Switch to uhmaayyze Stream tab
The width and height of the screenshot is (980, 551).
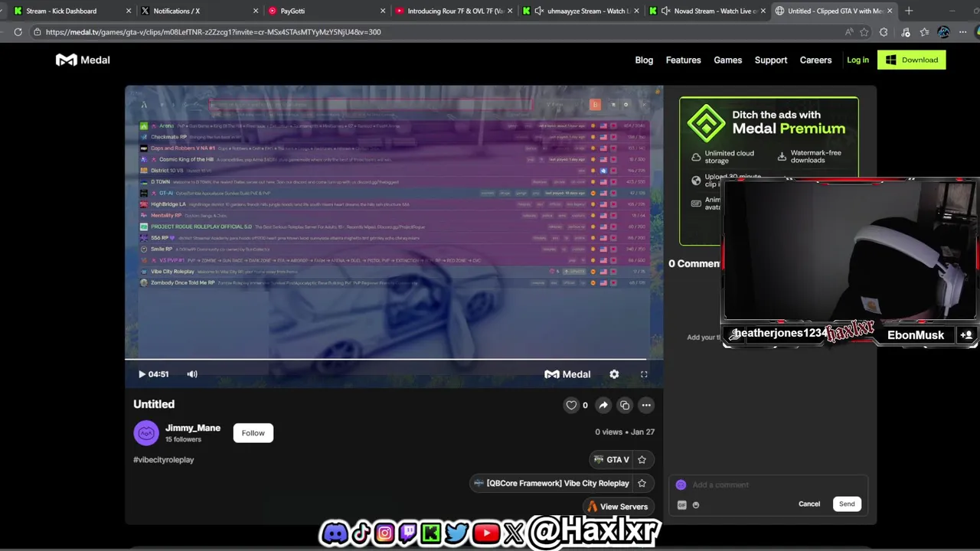(582, 11)
